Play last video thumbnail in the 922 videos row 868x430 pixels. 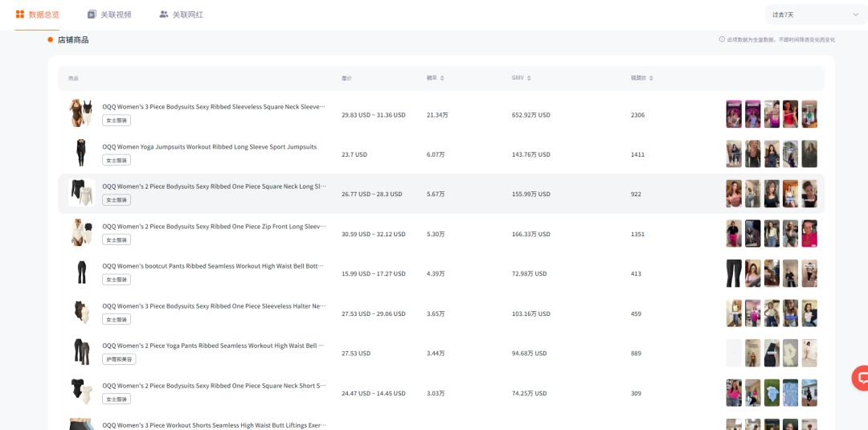click(x=809, y=194)
